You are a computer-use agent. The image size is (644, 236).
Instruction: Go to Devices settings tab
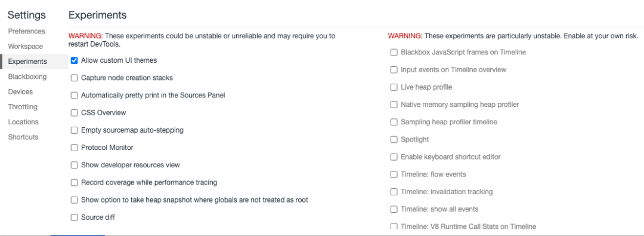point(20,92)
